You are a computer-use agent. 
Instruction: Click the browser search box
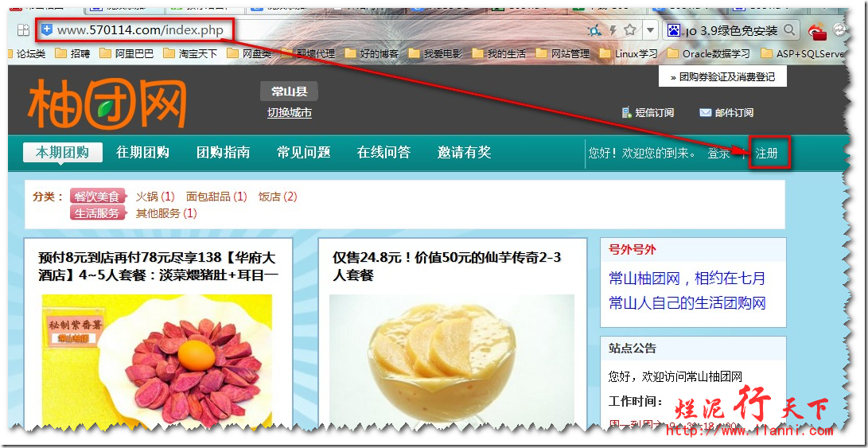coord(732,30)
